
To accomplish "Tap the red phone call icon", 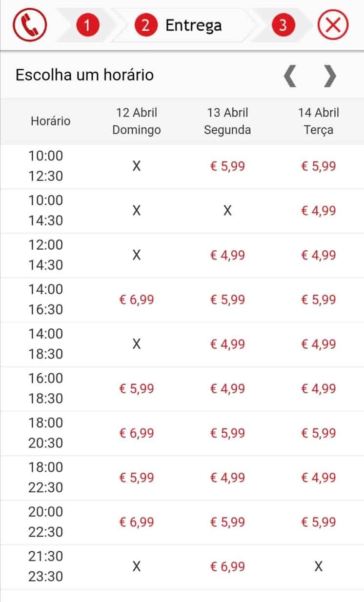I will click(x=29, y=25).
